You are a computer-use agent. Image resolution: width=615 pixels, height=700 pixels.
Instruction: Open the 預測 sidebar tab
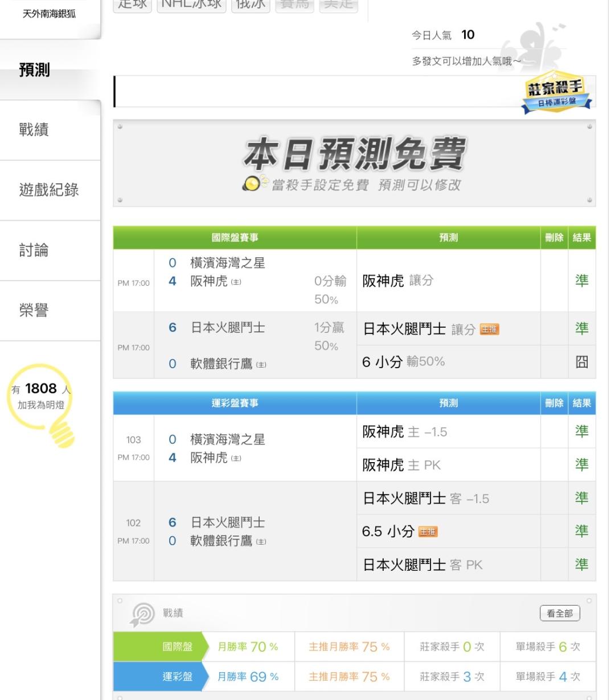click(35, 70)
